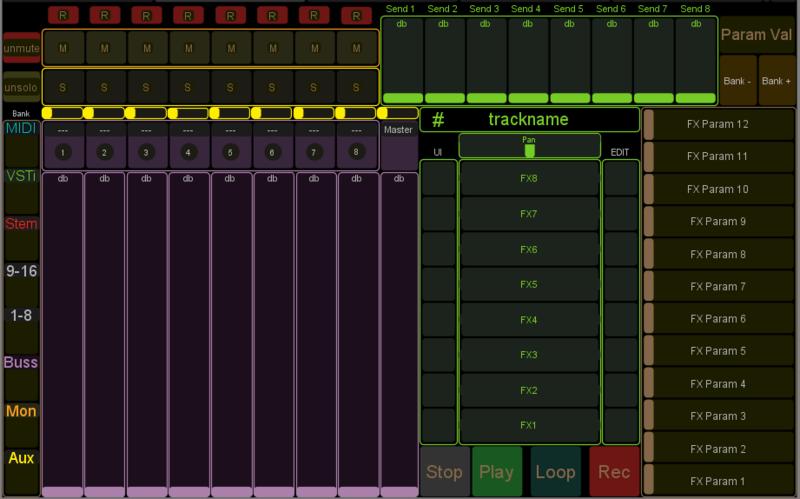Switch to tracks 9-16 bank

pyautogui.click(x=21, y=285)
